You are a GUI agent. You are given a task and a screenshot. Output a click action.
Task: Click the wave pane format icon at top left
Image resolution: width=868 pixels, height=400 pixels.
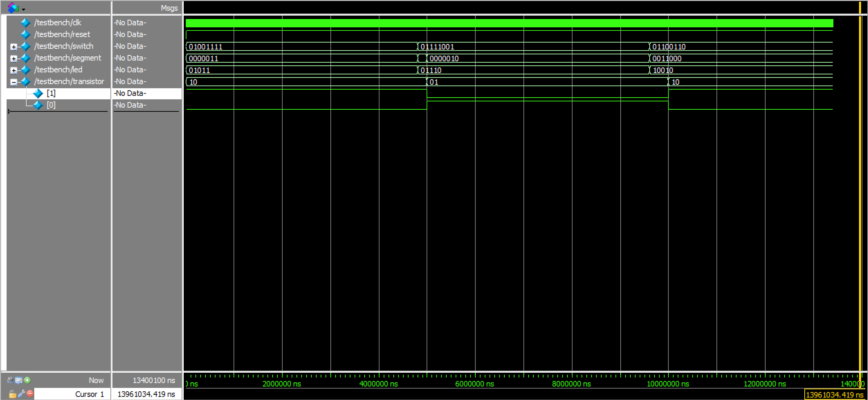(13, 8)
